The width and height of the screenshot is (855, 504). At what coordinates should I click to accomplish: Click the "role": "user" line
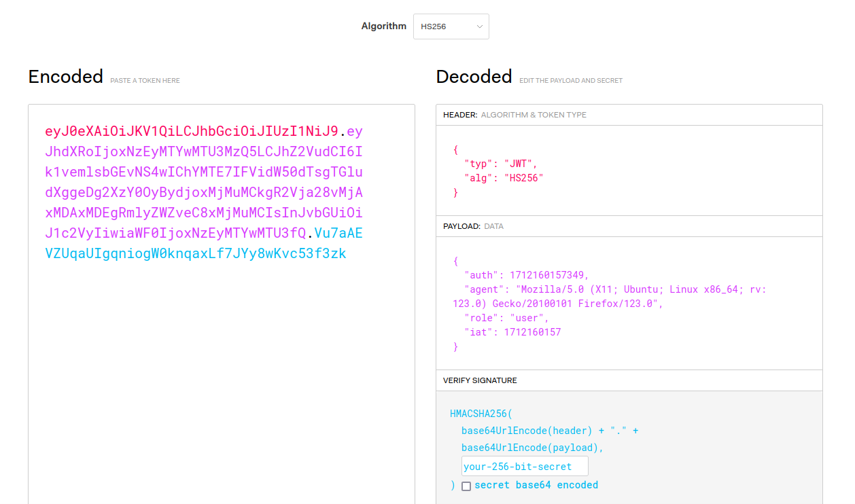[x=506, y=318]
